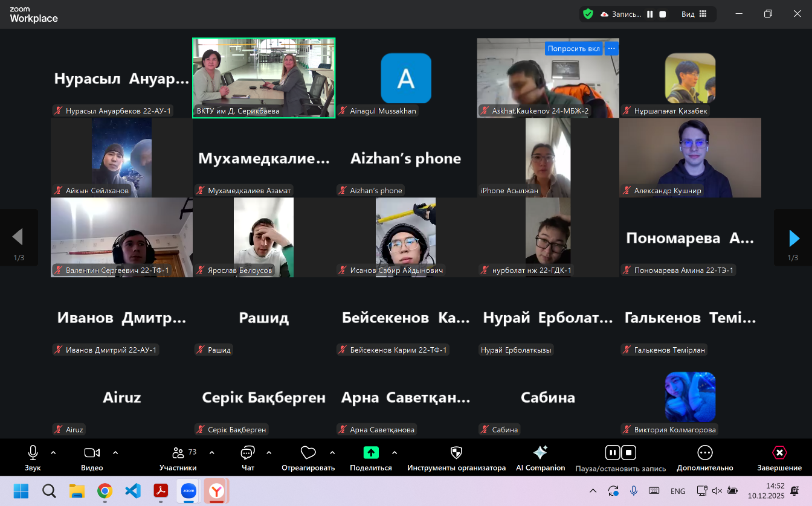The width and height of the screenshot is (812, 506).
Task: Open the AI Companion panel
Action: pyautogui.click(x=540, y=453)
